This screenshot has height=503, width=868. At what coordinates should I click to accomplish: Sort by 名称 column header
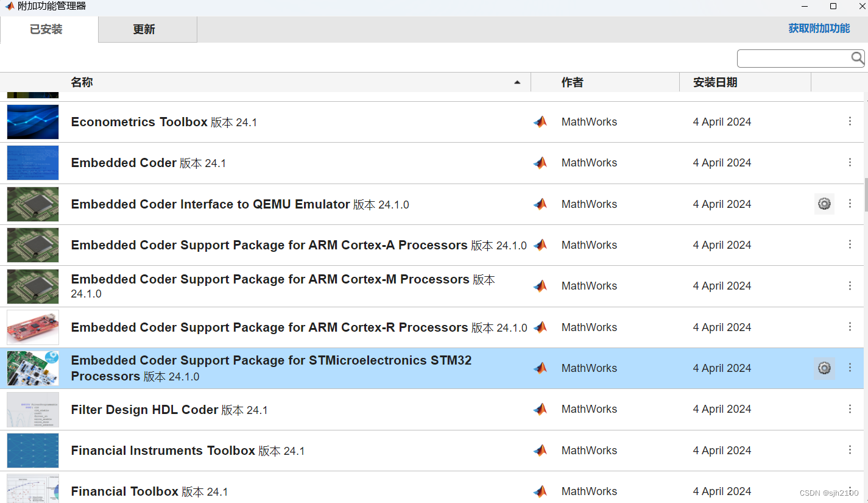click(82, 82)
